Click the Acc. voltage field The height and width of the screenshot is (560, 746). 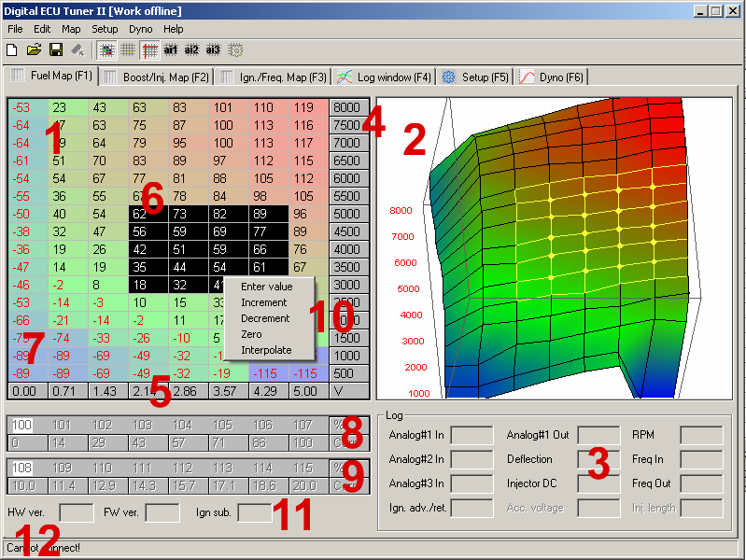[x=599, y=508]
